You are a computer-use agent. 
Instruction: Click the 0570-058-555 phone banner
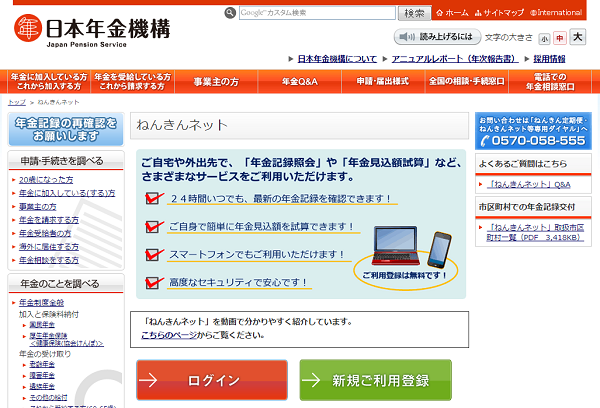click(533, 131)
